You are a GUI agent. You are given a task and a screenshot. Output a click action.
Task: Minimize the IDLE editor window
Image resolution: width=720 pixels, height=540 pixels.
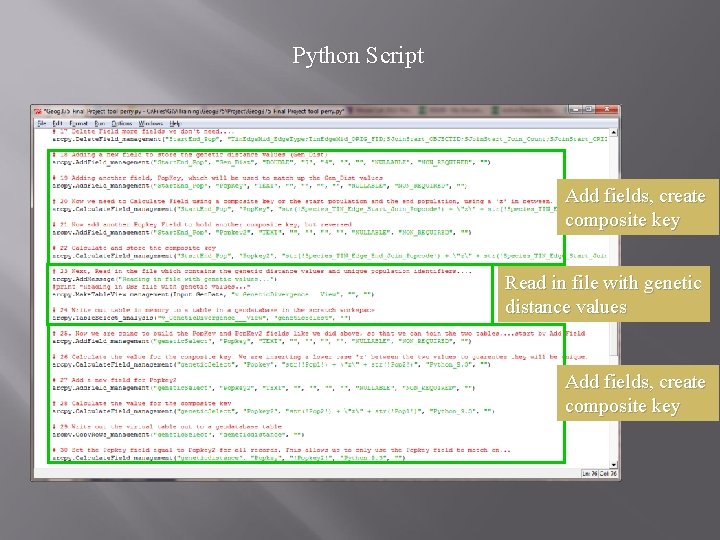(575, 109)
